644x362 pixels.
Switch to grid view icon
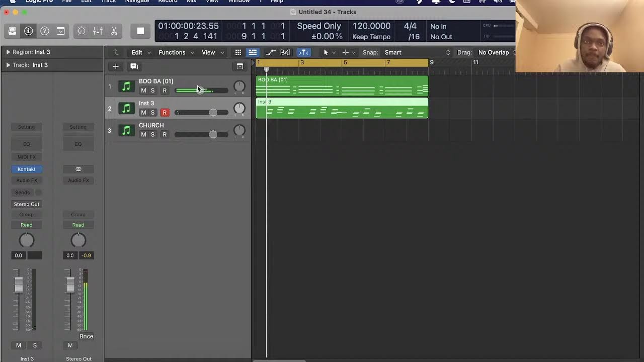238,52
